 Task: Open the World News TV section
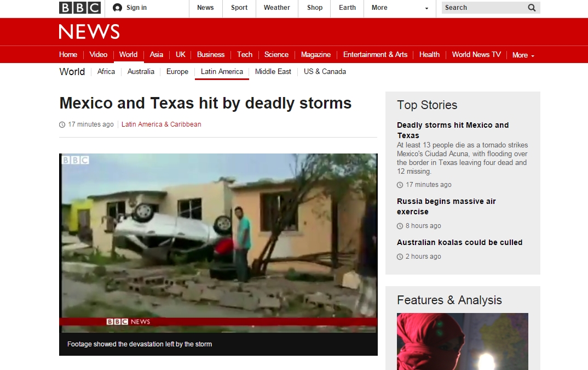point(476,54)
